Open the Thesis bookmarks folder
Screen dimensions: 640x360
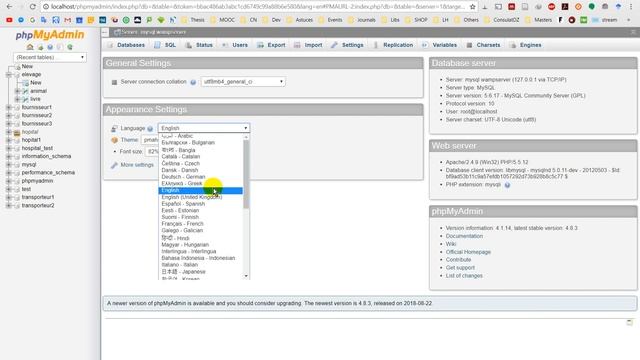pyautogui.click(x=193, y=20)
